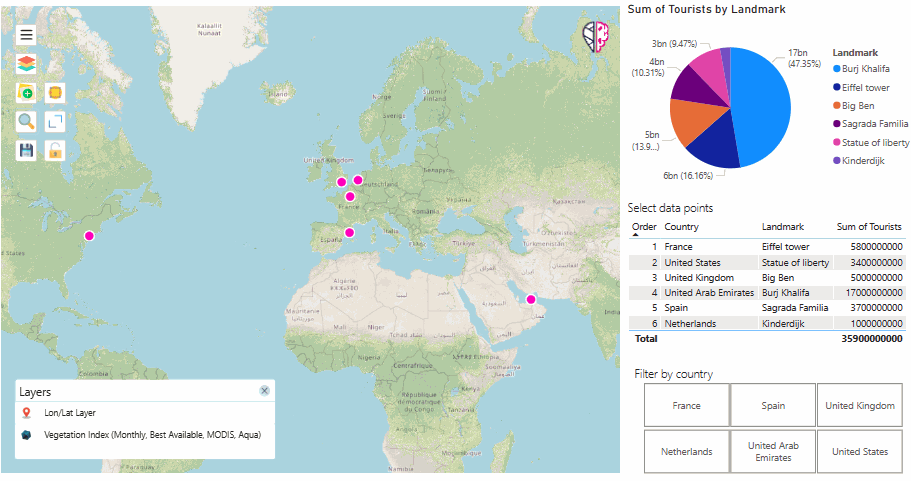Viewport: 911px width, 481px height.
Task: Click the 3bn (9.47%) pie label
Action: (x=674, y=44)
